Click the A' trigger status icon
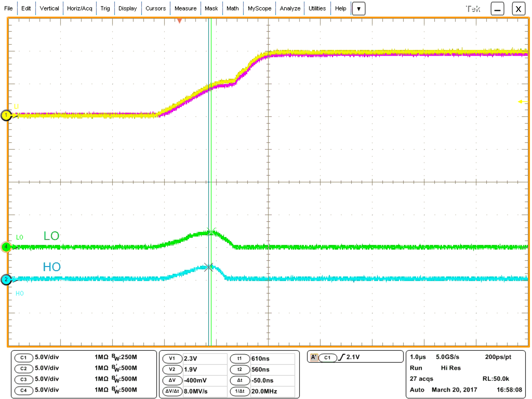The width and height of the screenshot is (532, 399). 314,357
